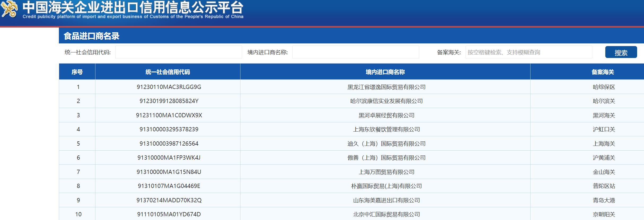Click the 上海海关 cell in row 5
Image resolution: width=644 pixels, height=220 pixels.
pyautogui.click(x=604, y=143)
